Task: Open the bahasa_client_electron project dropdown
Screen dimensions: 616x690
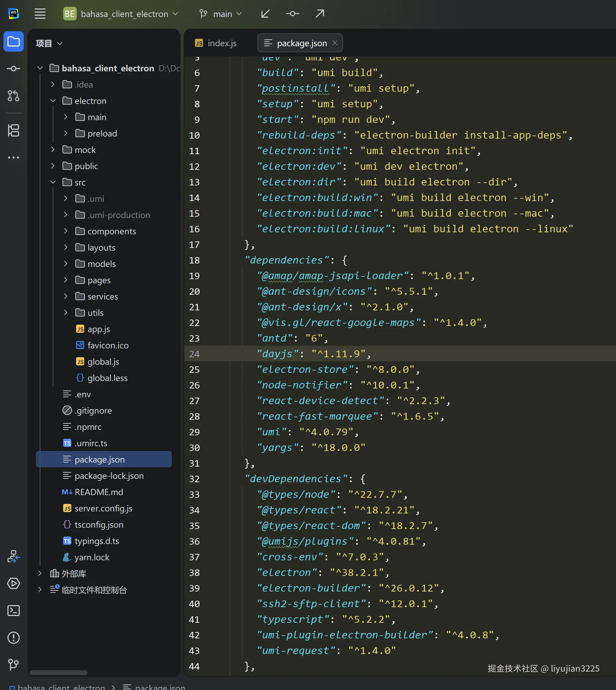Action: click(x=129, y=14)
